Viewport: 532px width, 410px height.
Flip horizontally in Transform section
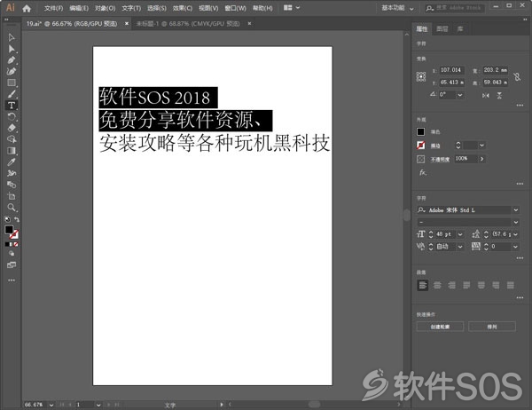coord(486,96)
